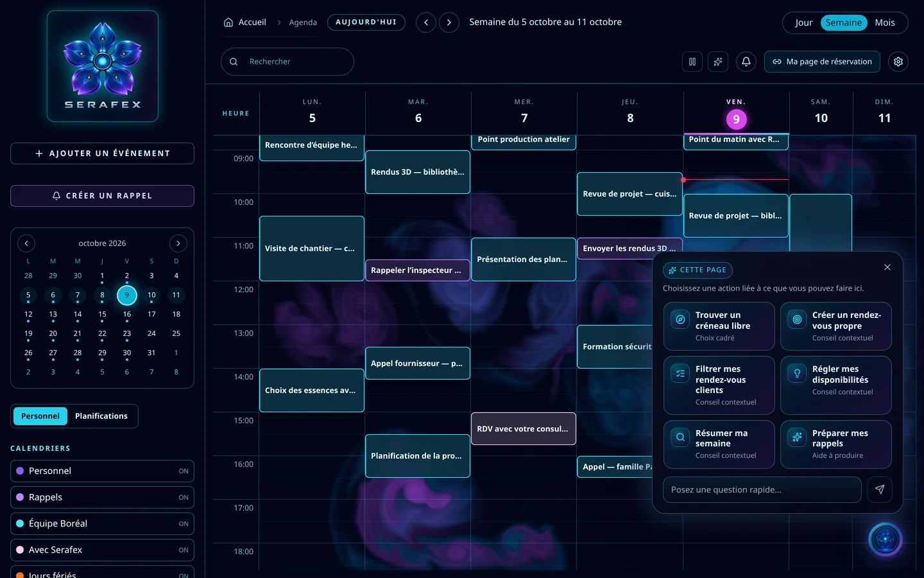Open the sparkle assistant icon in the toolbar
Image resolution: width=924 pixels, height=578 pixels.
point(718,62)
